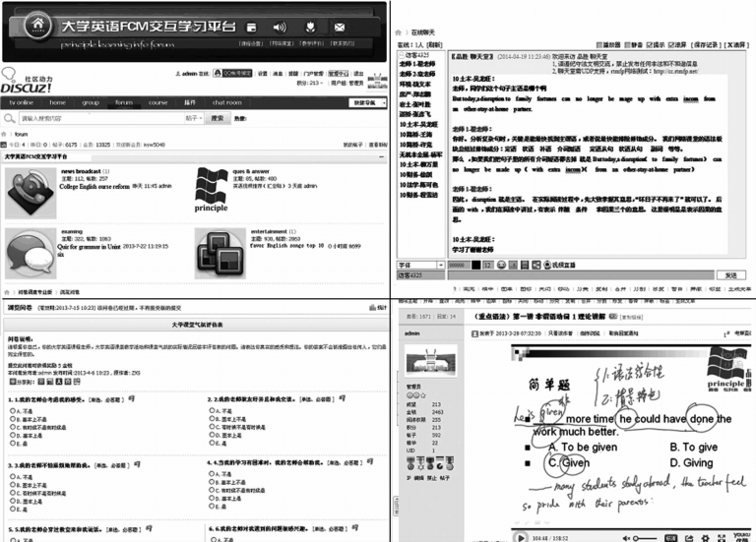
Task: Switch to the chat room nav tab
Action: [227, 102]
